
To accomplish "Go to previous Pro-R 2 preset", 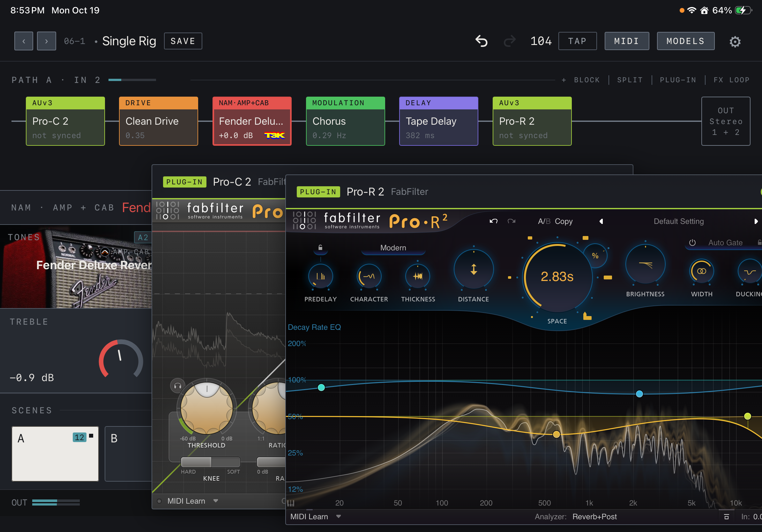I will 601,221.
